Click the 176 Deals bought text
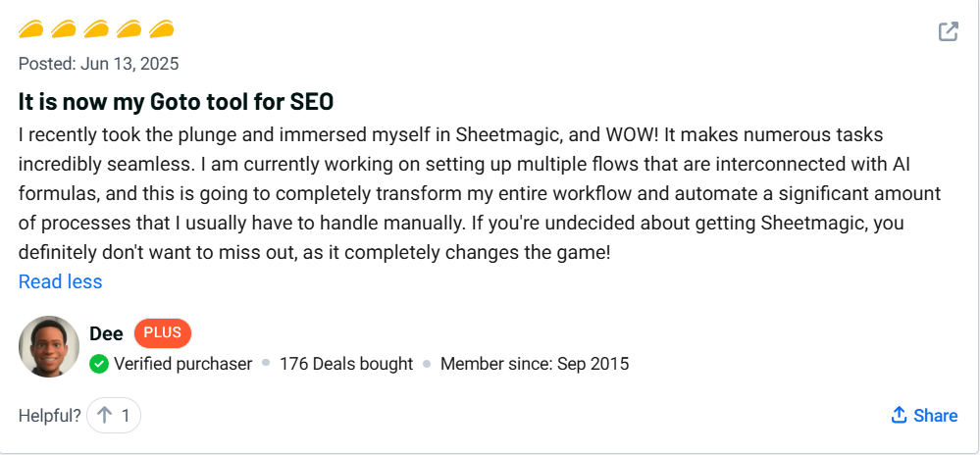 tap(346, 364)
